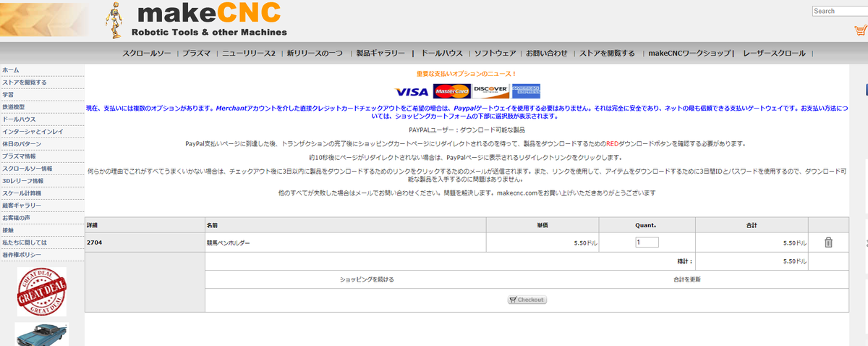Image resolution: width=868 pixels, height=346 pixels.
Task: Go to ホーム in the sidebar
Action: point(11,70)
